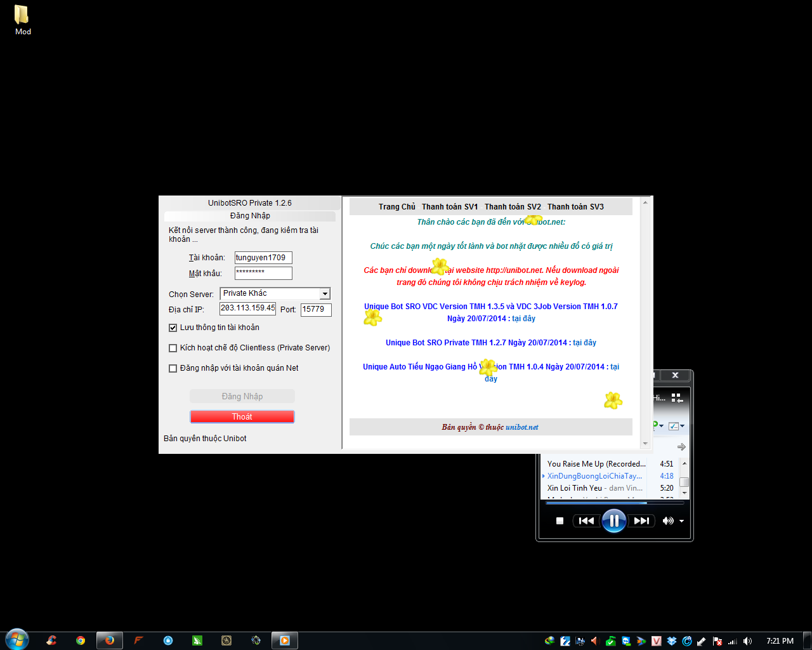Screen dimensions: 812x650
Task: Pause the current song in Media Player
Action: [614, 521]
